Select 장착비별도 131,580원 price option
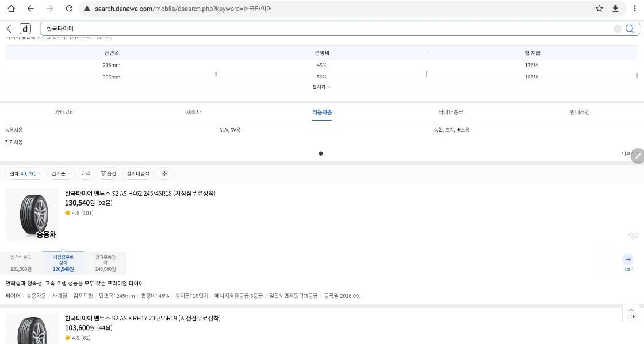Viewport: 644px width, 344px height. (21, 263)
